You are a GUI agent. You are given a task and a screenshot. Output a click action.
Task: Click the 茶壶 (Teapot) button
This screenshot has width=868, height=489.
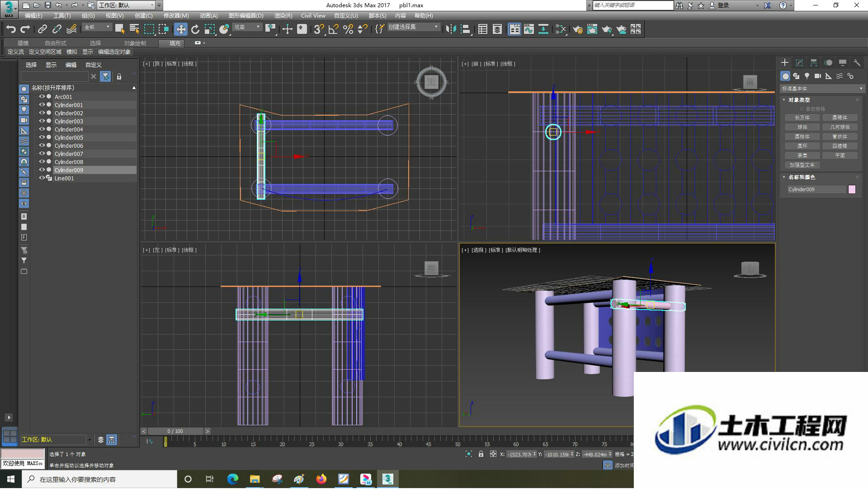(x=802, y=155)
